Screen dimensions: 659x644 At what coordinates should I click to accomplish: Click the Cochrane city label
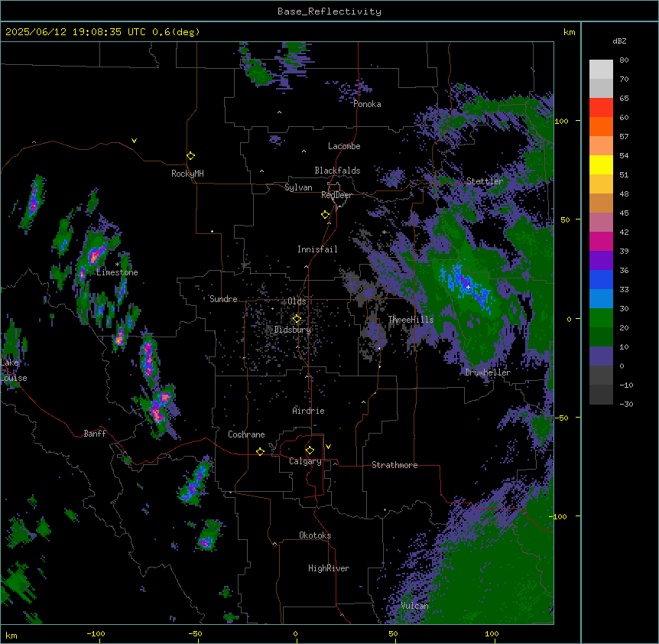click(x=246, y=434)
